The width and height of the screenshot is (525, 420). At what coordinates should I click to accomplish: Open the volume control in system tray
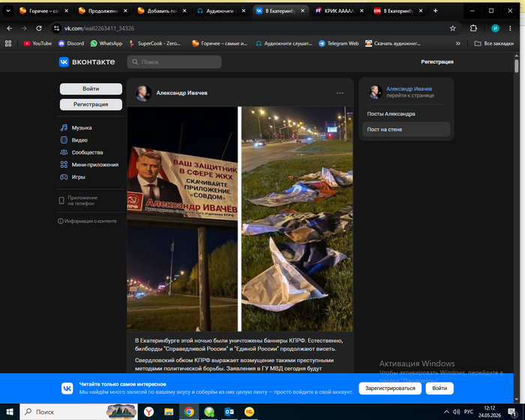tap(456, 412)
